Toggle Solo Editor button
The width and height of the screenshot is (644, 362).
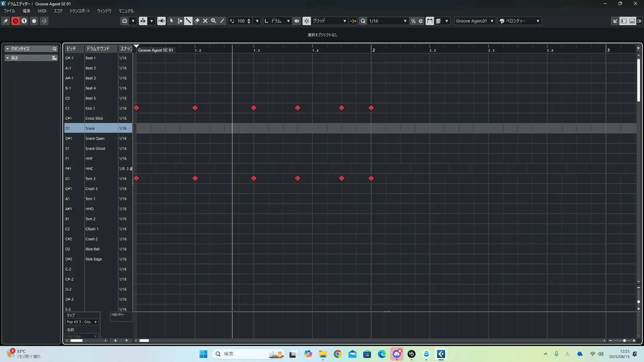click(x=15, y=21)
